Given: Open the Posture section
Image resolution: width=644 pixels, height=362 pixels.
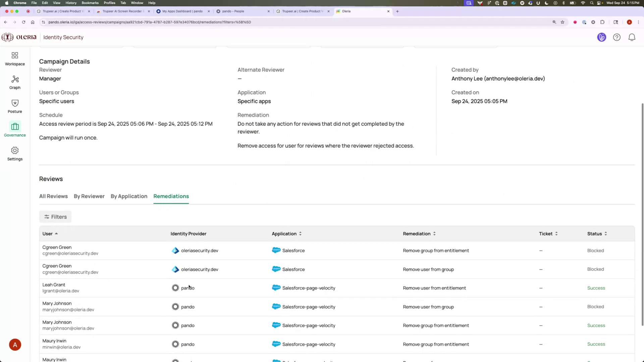Looking at the screenshot, I should [x=14, y=106].
